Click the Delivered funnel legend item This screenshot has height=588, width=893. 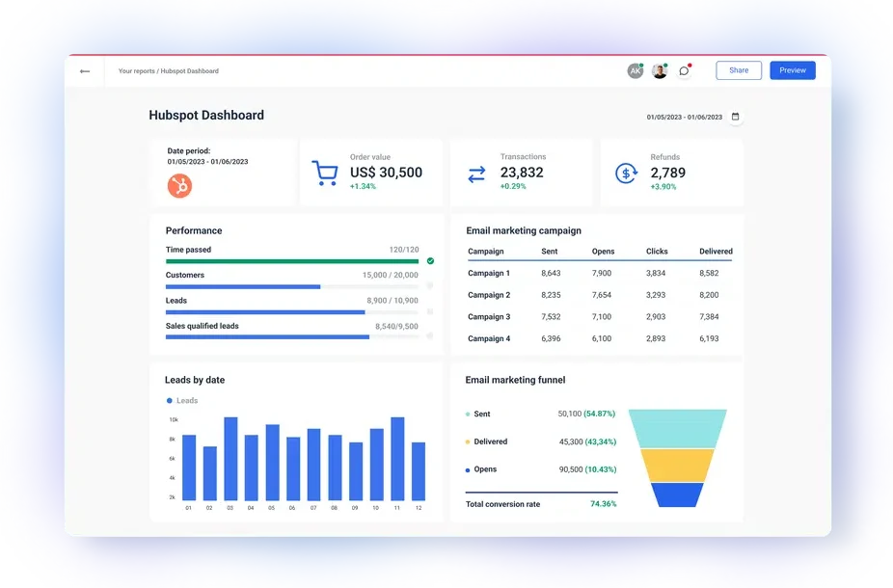486,441
